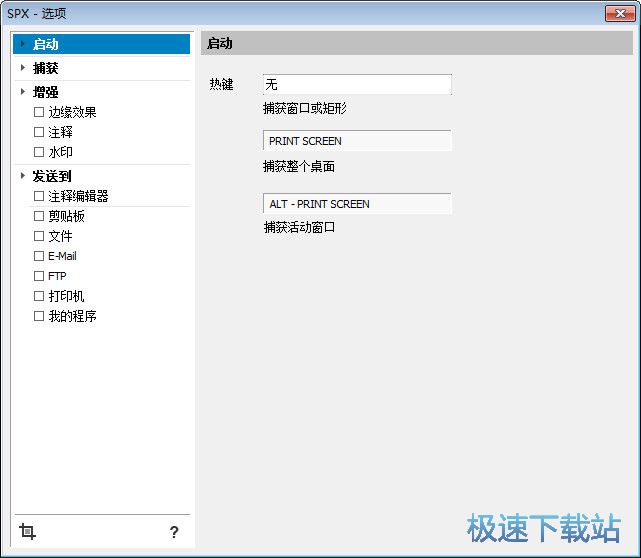
Task: Toggle the FTP checkbox
Action: point(39,276)
